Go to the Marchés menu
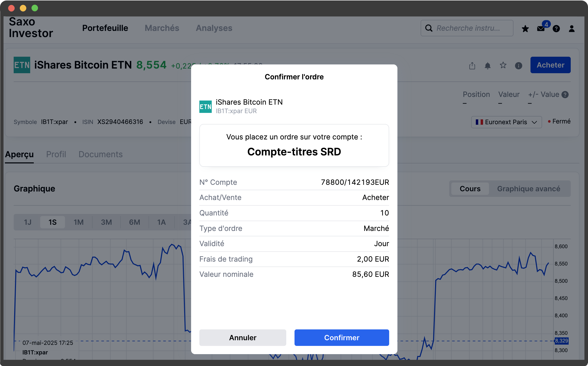 [x=162, y=28]
